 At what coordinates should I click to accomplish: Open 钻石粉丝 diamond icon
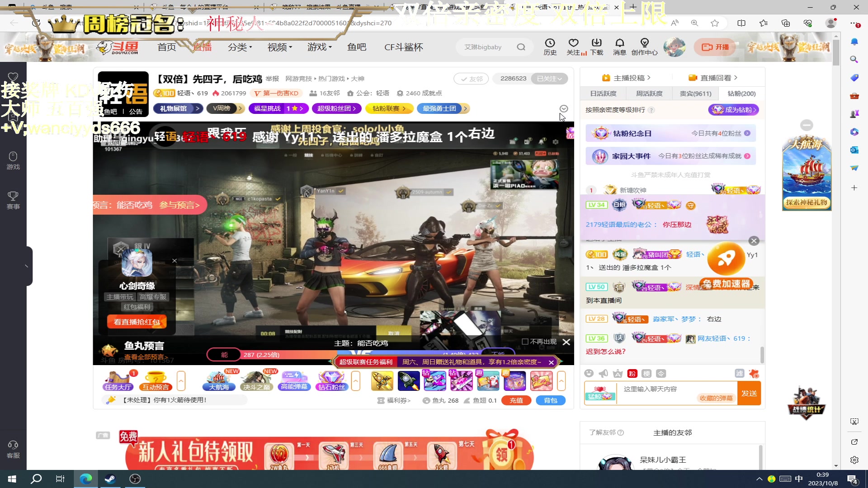pos(331,381)
